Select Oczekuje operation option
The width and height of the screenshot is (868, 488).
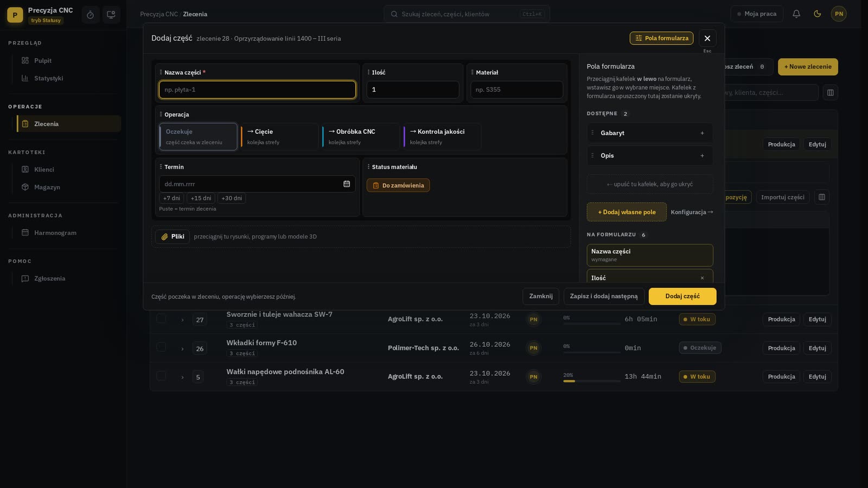[x=198, y=137]
